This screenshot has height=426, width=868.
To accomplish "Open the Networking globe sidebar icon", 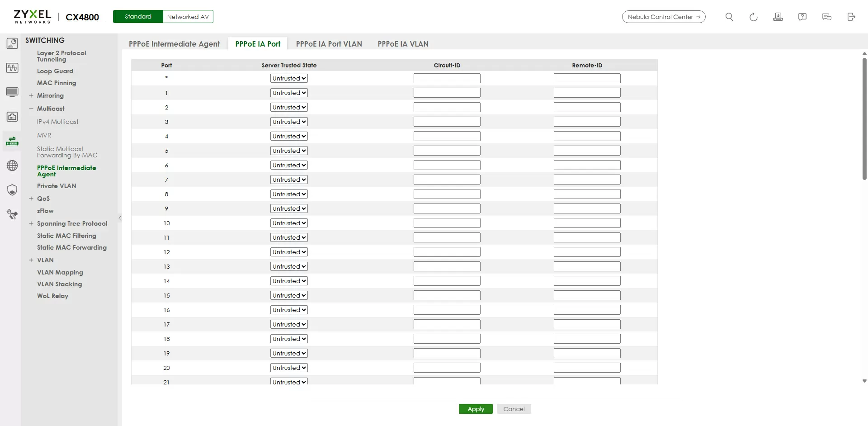I will 12,166.
